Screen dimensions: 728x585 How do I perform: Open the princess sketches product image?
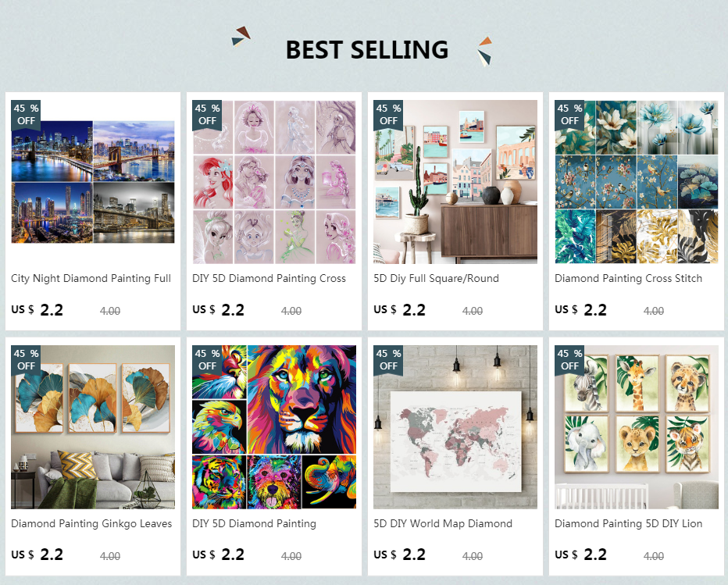pyautogui.click(x=274, y=182)
